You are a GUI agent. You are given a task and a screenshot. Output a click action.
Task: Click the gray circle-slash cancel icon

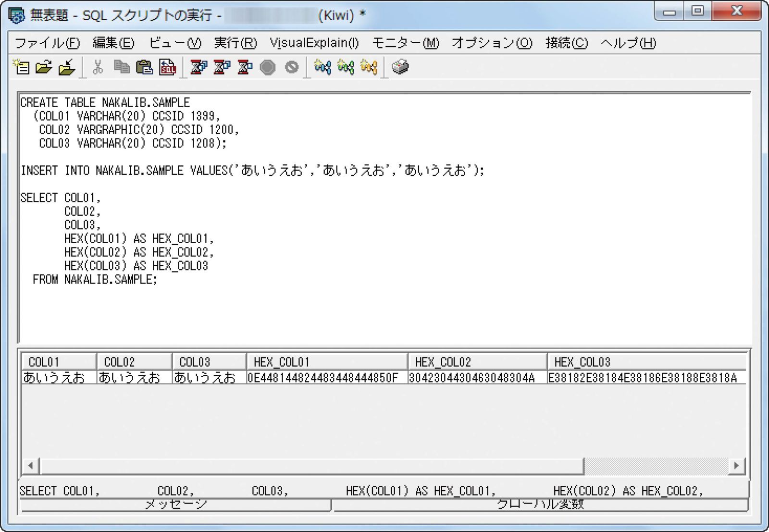pos(291,67)
